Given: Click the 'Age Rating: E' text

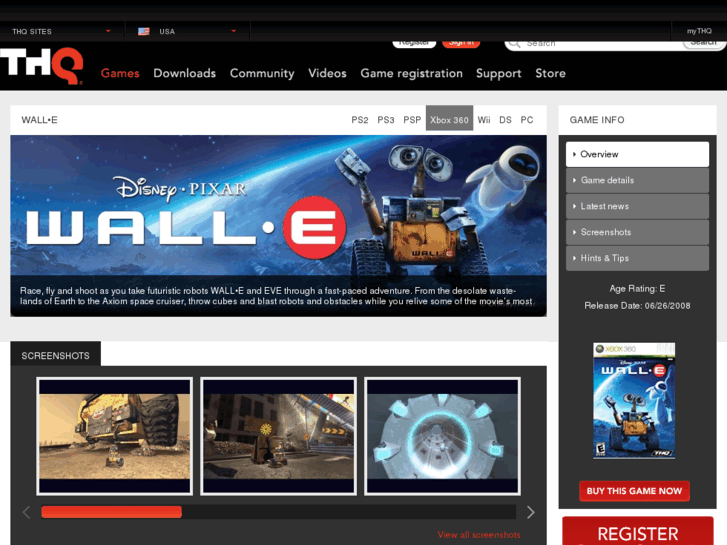Looking at the screenshot, I should (637, 289).
